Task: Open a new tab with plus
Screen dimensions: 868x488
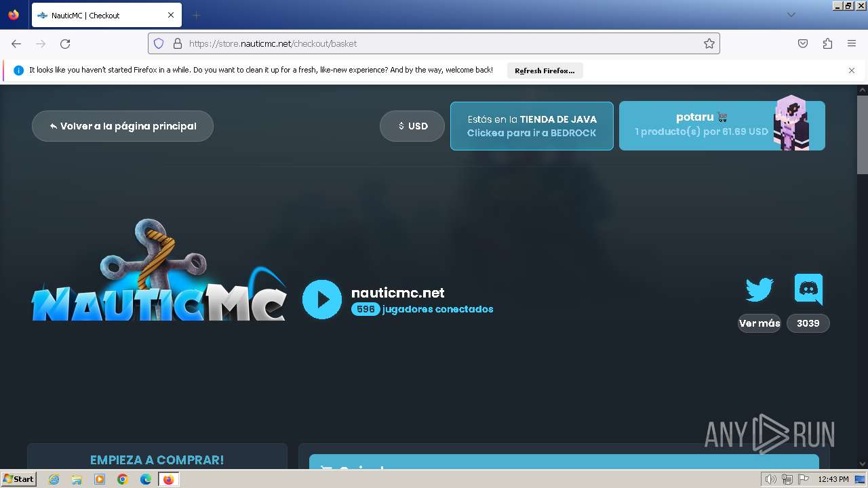Action: (197, 15)
